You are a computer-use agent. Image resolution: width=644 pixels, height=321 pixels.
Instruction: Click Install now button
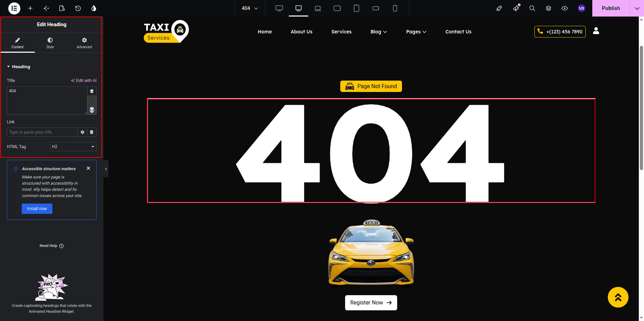coord(37,209)
